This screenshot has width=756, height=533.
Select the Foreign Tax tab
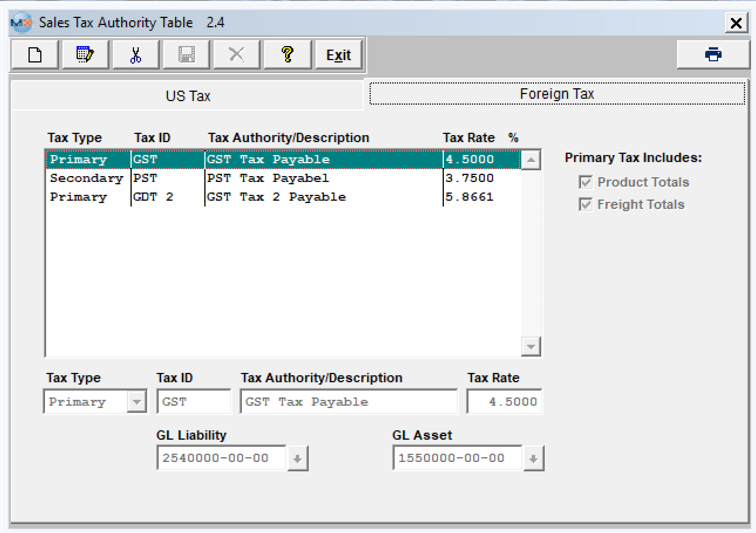point(557,94)
